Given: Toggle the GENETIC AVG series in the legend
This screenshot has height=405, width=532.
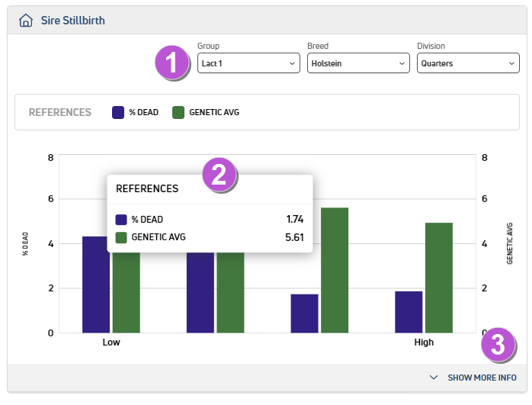Looking at the screenshot, I should 206,113.
